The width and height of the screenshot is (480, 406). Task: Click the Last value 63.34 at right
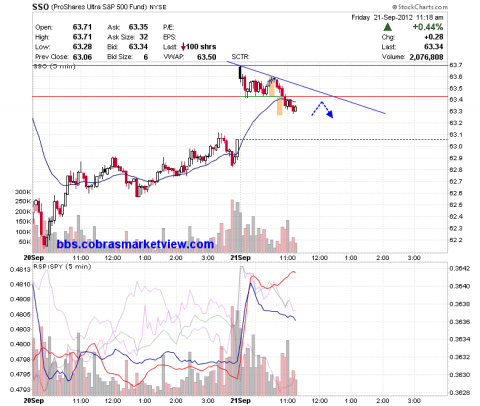(x=434, y=47)
